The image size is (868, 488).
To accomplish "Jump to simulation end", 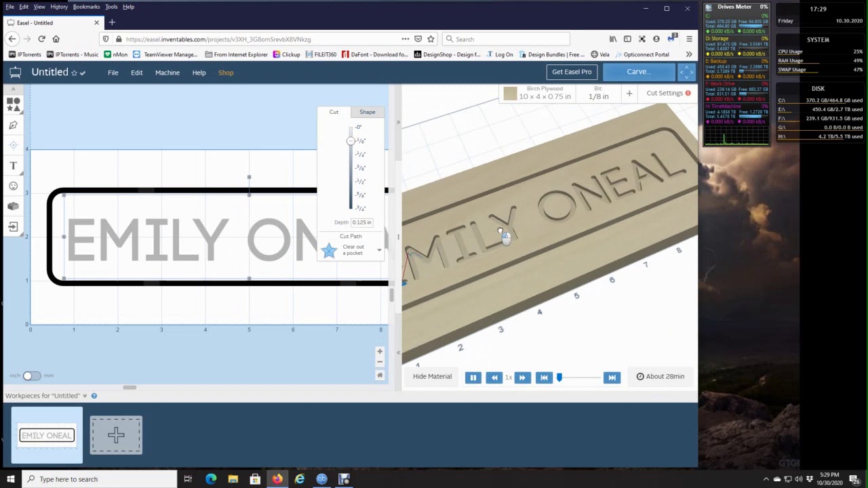I will point(612,378).
